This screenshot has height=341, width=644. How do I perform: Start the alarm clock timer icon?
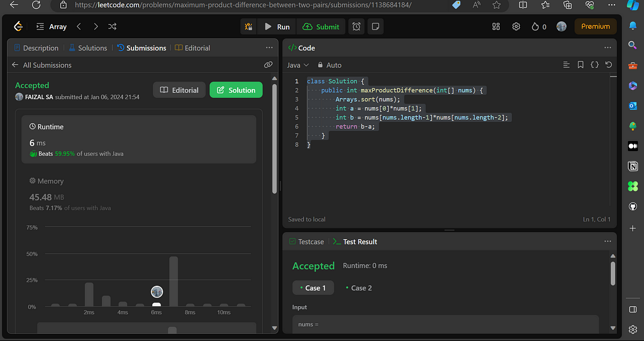(356, 26)
